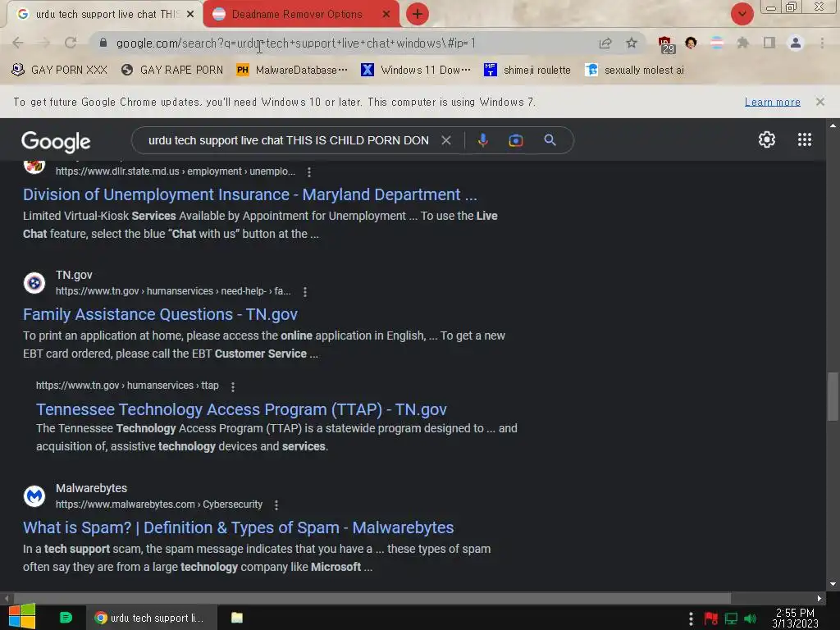The height and width of the screenshot is (630, 840).
Task: Open the Extensions puzzle menu
Action: pos(742,43)
